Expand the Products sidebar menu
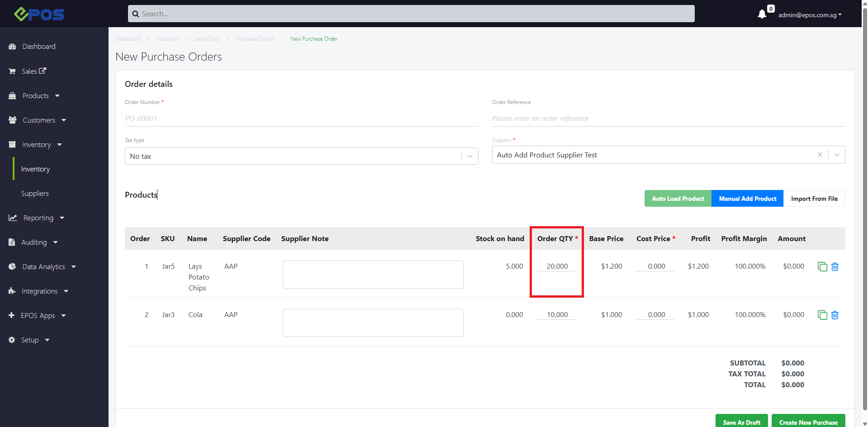 36,96
